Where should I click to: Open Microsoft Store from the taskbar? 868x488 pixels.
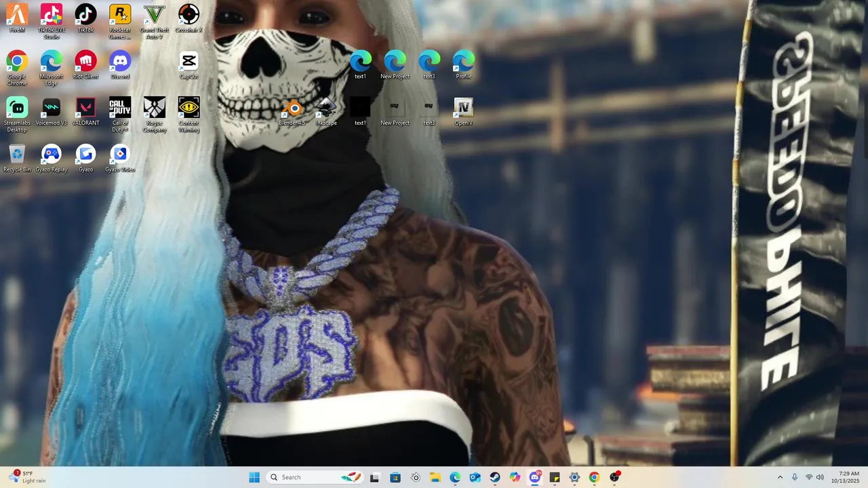click(x=395, y=477)
